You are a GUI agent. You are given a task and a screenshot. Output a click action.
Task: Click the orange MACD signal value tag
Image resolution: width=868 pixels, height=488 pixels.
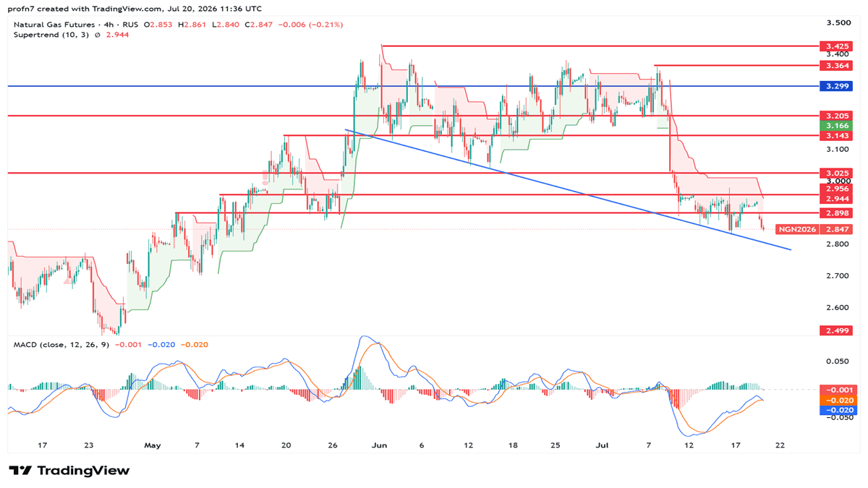pyautogui.click(x=837, y=400)
